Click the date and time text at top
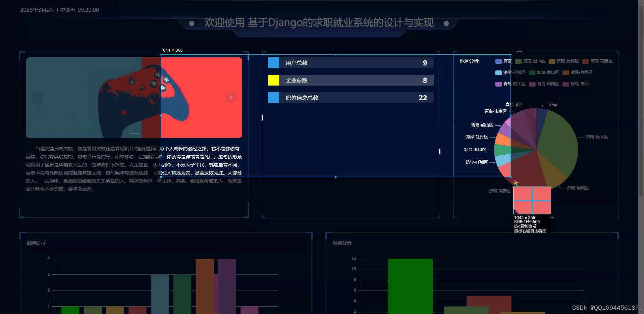 (x=59, y=10)
